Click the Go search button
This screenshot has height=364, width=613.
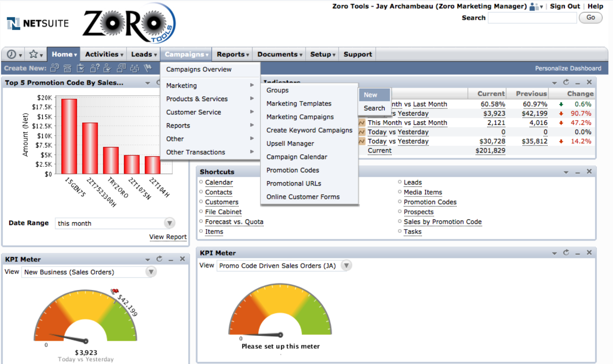[x=590, y=18]
